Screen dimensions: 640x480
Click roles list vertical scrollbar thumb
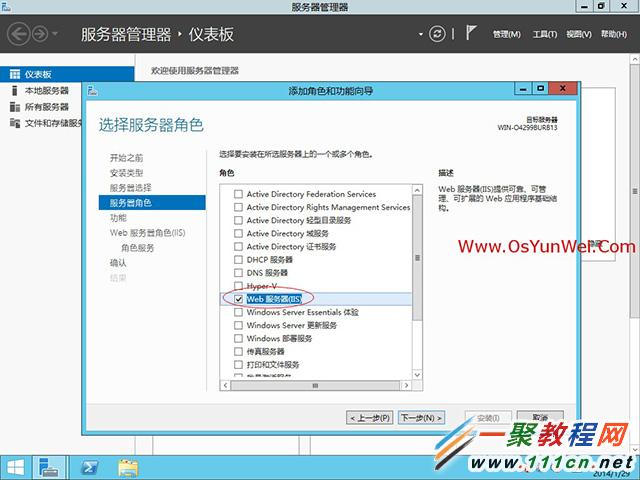pyautogui.click(x=417, y=258)
